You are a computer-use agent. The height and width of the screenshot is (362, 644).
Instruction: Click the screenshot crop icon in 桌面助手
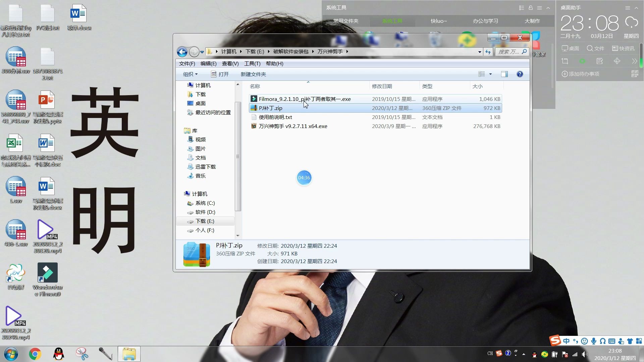pos(565,61)
